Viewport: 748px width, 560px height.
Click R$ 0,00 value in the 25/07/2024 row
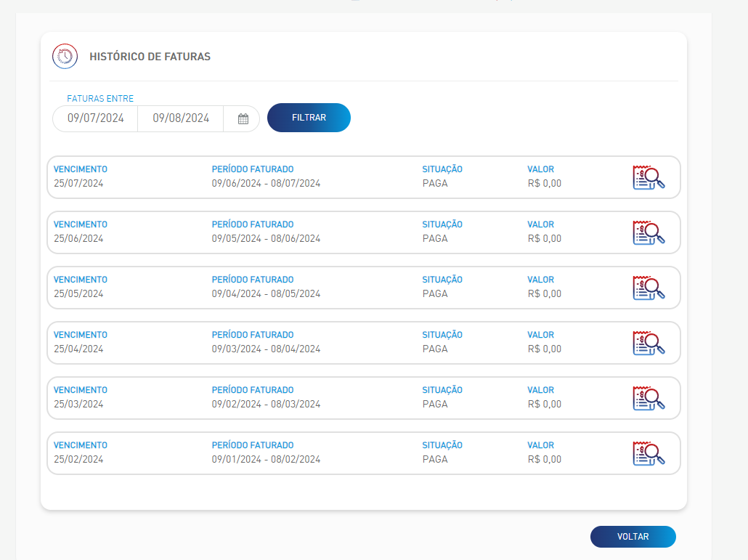click(545, 184)
